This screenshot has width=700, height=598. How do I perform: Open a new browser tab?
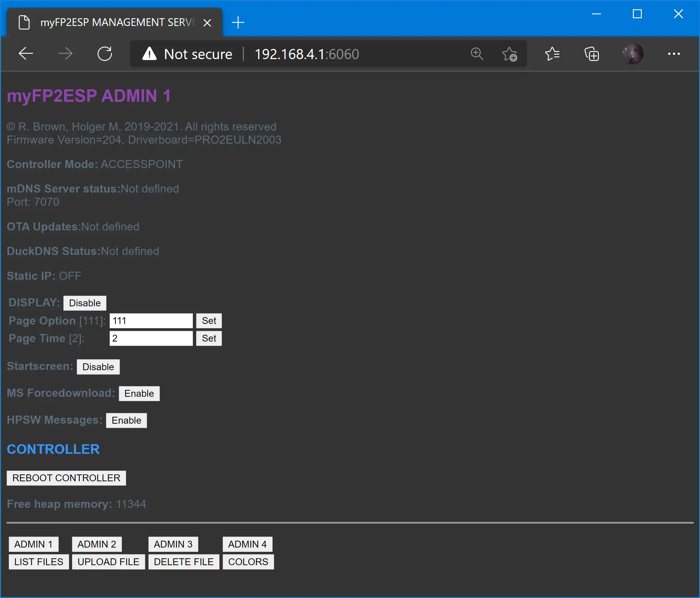coord(238,23)
